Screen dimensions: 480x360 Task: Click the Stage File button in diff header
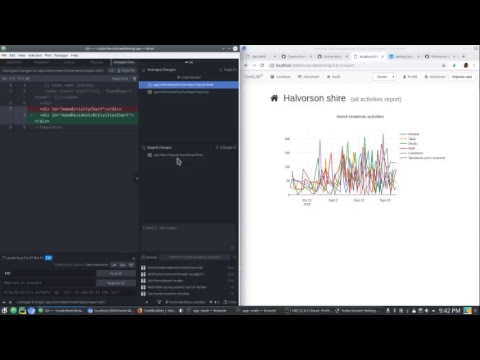127,71
